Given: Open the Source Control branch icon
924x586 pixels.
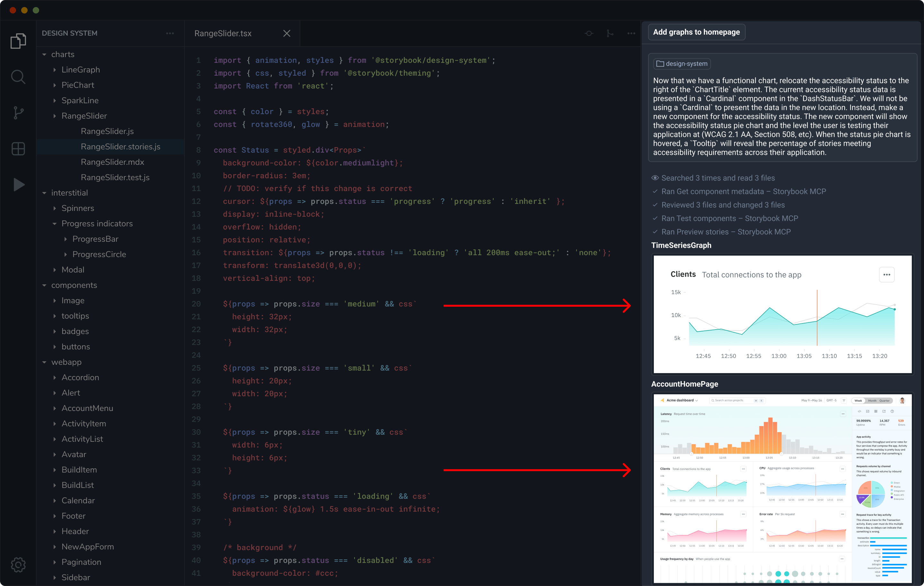Looking at the screenshot, I should click(x=18, y=113).
